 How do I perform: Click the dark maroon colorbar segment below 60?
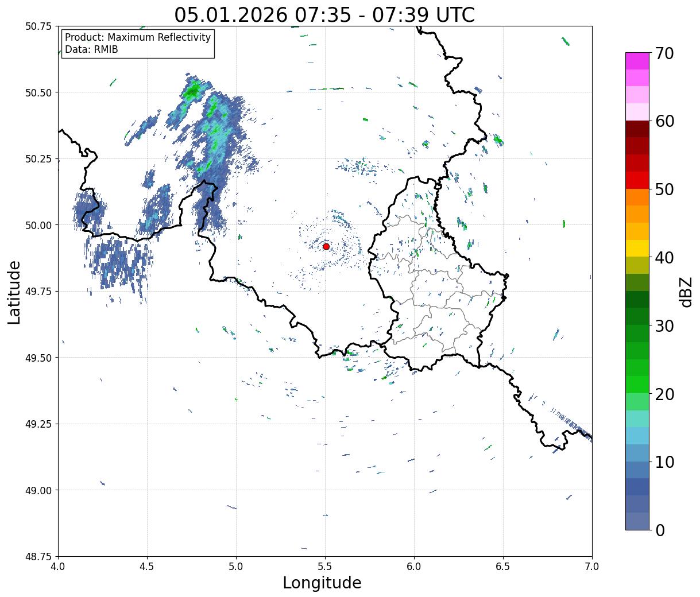(637, 129)
